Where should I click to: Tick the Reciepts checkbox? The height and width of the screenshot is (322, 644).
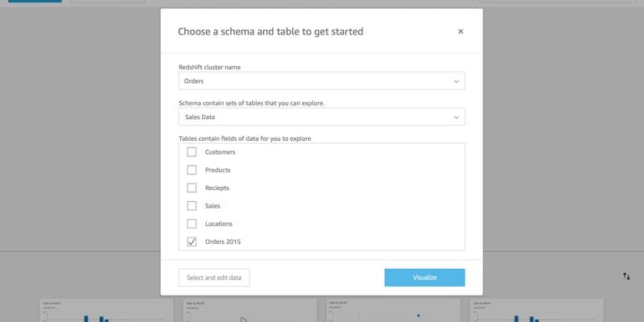192,188
